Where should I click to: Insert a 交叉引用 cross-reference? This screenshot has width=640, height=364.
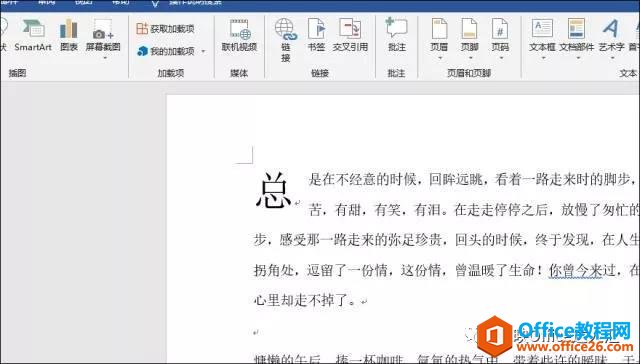click(350, 36)
